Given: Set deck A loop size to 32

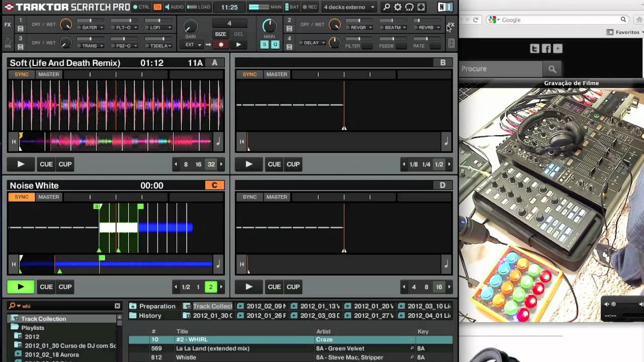Looking at the screenshot, I should pyautogui.click(x=211, y=164).
